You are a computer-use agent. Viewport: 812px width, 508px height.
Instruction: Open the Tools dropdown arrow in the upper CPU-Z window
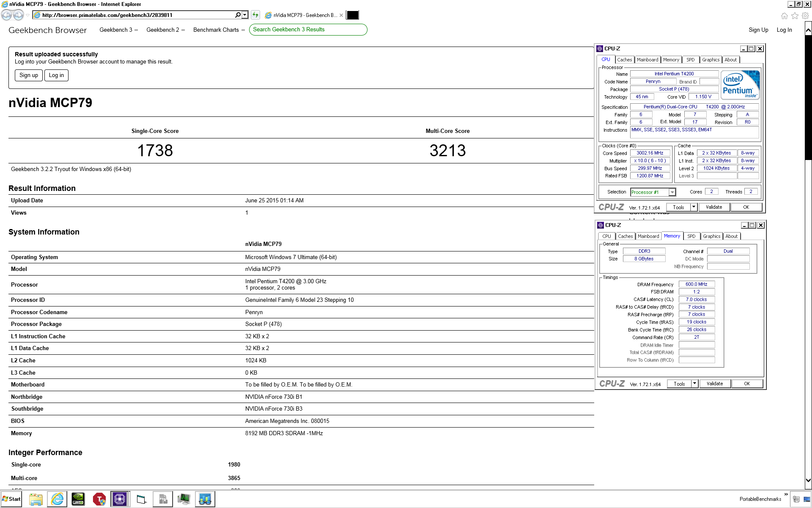694,207
